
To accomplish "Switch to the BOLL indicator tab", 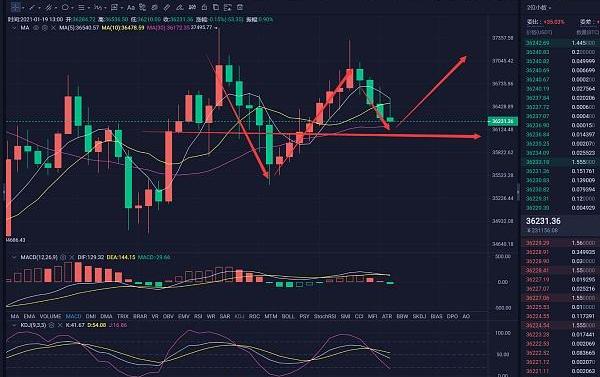I will pyautogui.click(x=288, y=316).
